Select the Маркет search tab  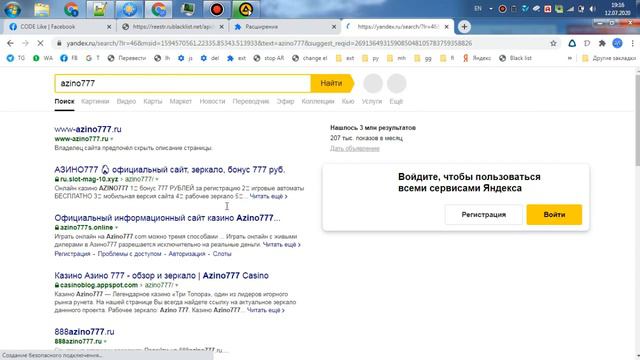pos(180,101)
